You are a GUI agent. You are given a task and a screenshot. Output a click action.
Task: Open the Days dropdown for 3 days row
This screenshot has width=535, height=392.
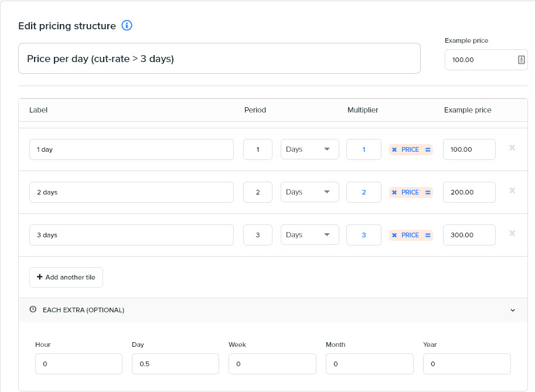point(310,235)
